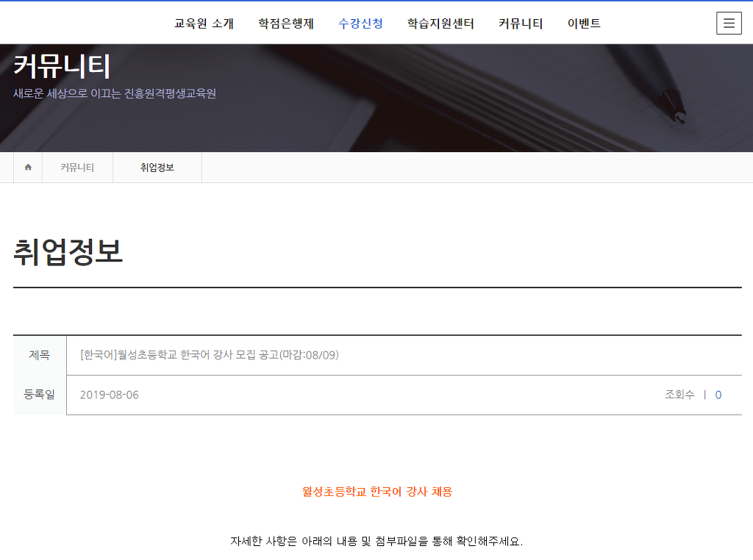Click the 새로운 세상으로 이끄는 진흥원격평생교육원 subtitle

tap(115, 93)
